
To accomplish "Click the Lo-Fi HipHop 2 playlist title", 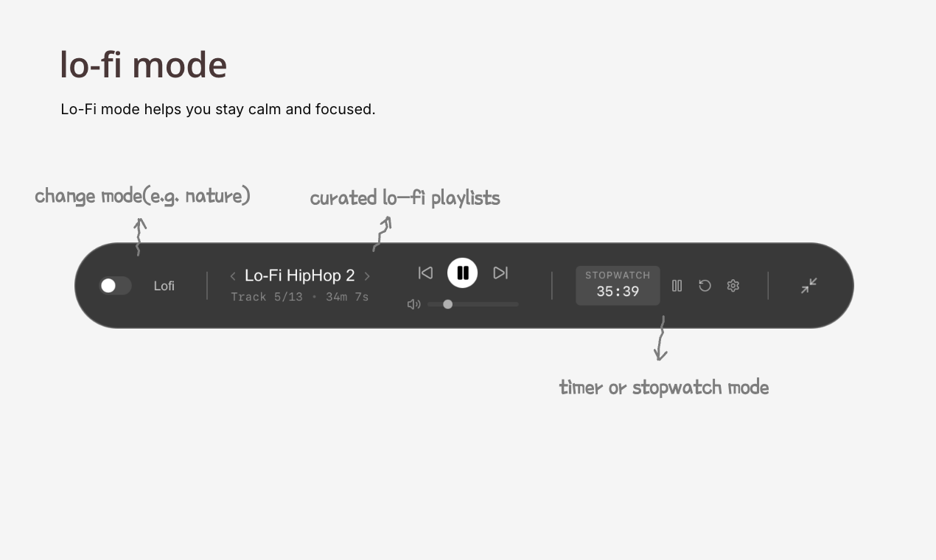I will [x=299, y=276].
